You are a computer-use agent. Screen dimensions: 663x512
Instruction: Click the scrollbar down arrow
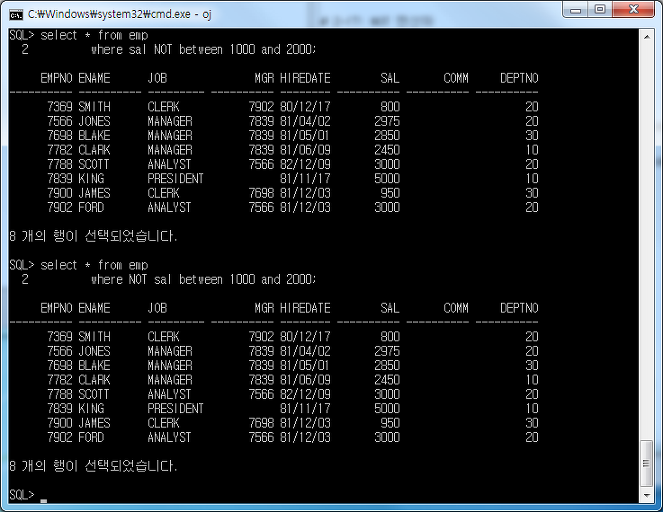pos(647,495)
